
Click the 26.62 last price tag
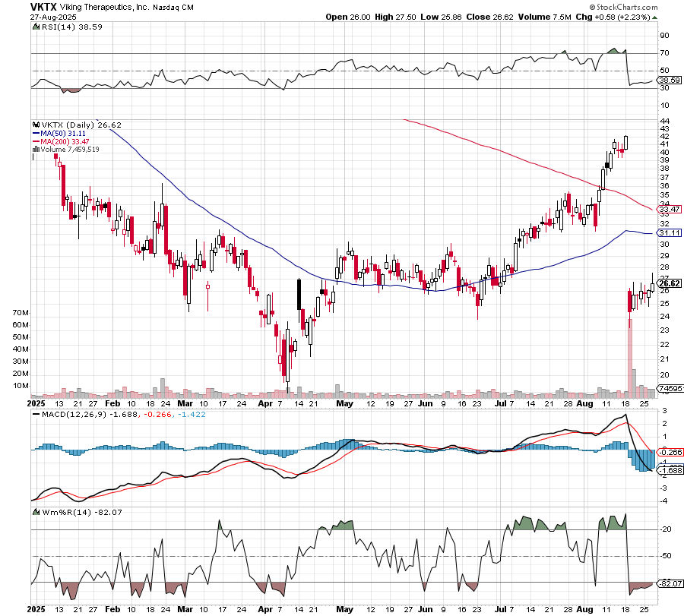click(x=670, y=283)
